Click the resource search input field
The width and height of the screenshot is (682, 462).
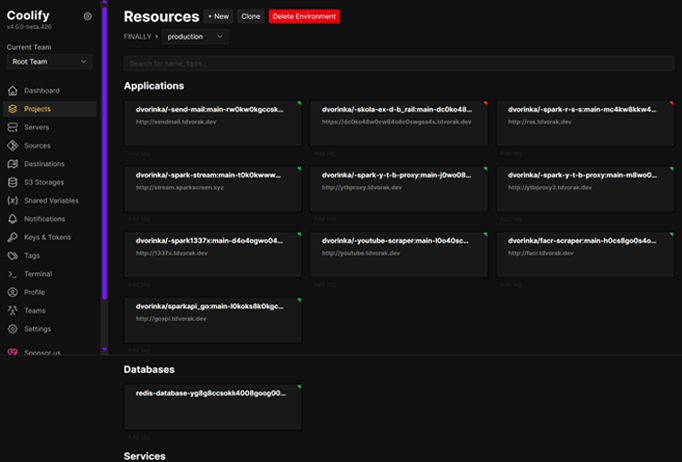pyautogui.click(x=399, y=64)
